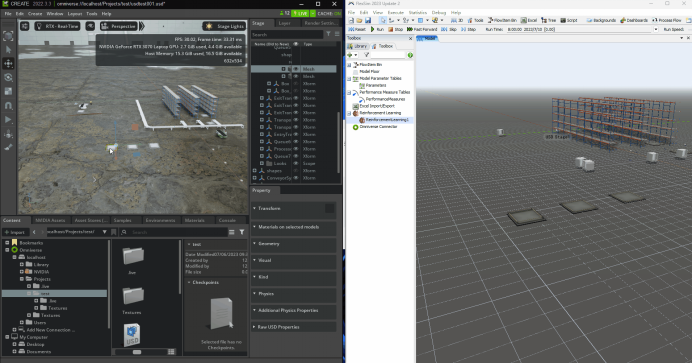Open the Create menu in Omniverse
693x363 pixels.
(35, 14)
